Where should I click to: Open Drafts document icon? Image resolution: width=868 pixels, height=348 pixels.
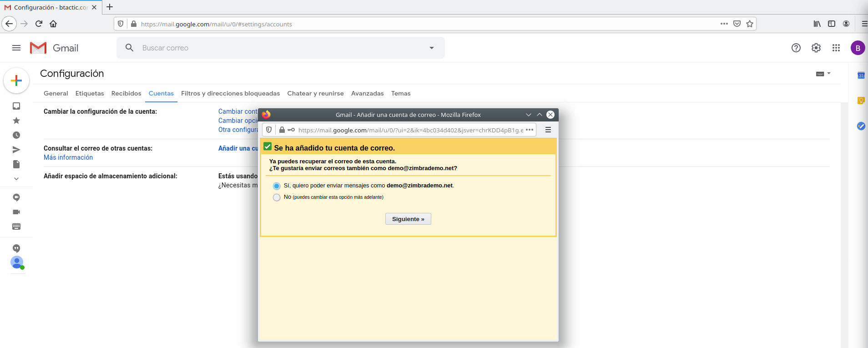point(16,164)
